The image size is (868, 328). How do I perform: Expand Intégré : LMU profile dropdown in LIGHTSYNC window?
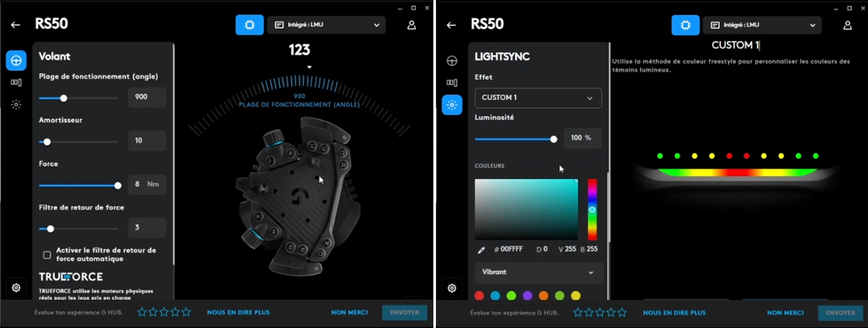coord(763,25)
